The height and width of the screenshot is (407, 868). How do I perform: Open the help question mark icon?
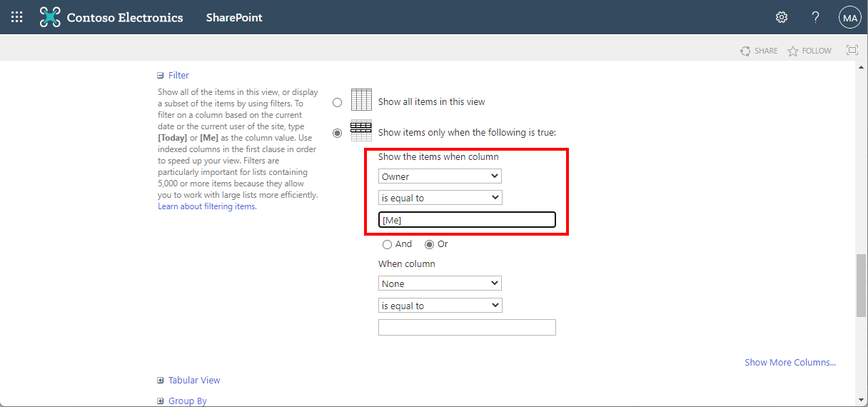(815, 17)
